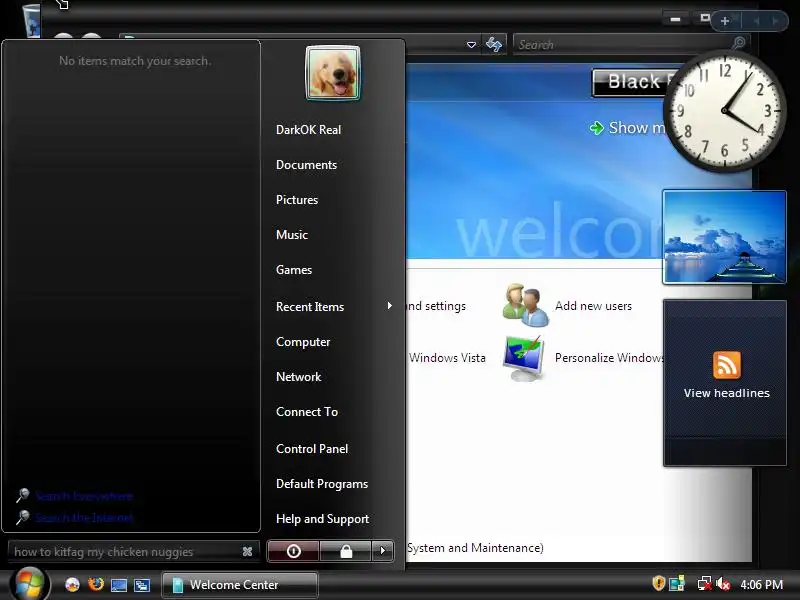Click the Show Desktop quick launch icon
Image resolution: width=800 pixels, height=600 pixels.
click(118, 585)
